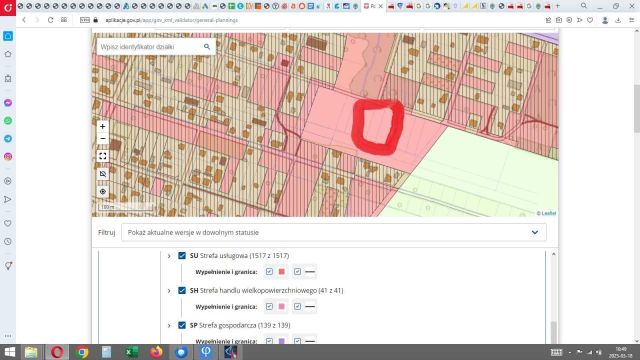This screenshot has width=640, height=360.
Task: Open File Explorer from taskbar
Action: point(31,352)
